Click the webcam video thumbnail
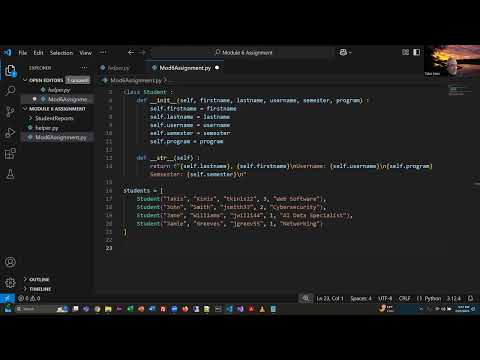The height and width of the screenshot is (360, 480). [452, 61]
